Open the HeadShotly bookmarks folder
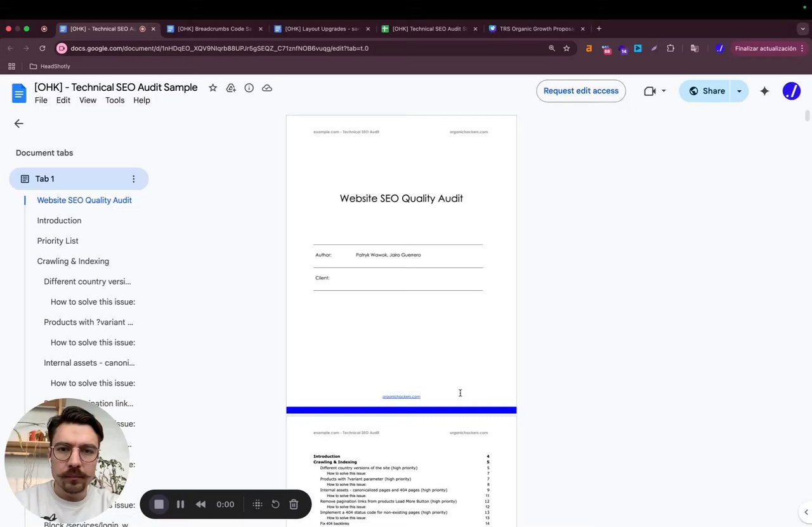The image size is (812, 527). click(50, 66)
